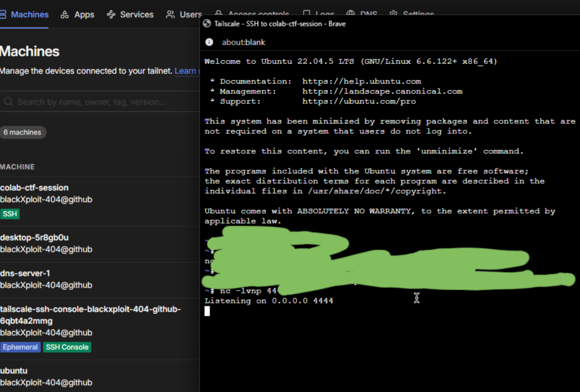
Task: Click the about:blank address text
Action: tap(244, 42)
